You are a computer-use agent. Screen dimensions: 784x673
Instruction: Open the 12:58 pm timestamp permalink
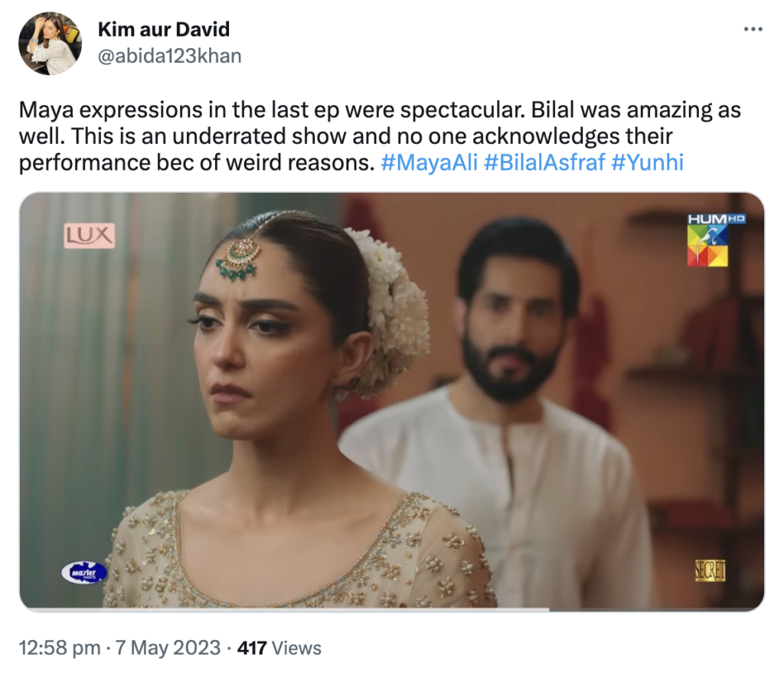coord(60,648)
